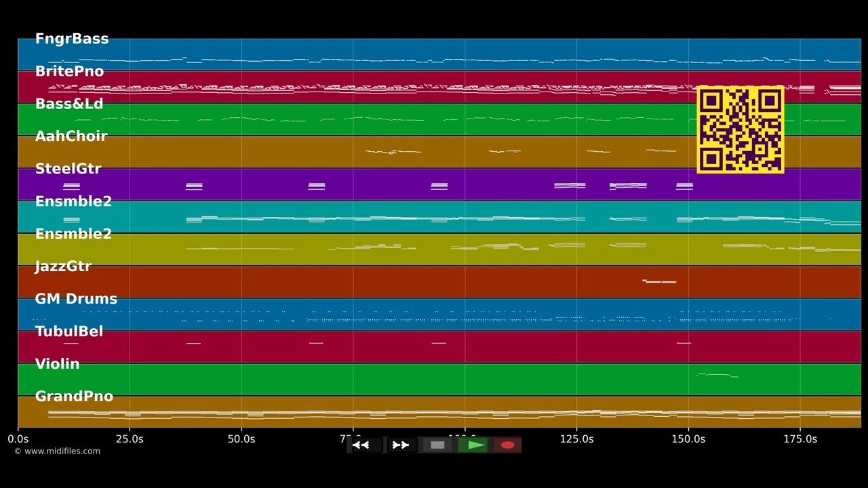The height and width of the screenshot is (488, 868).
Task: Select the GrandPno track label
Action: point(74,396)
